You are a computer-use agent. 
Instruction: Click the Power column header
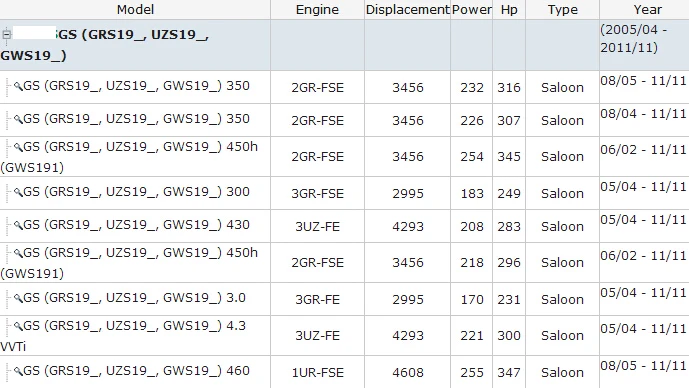click(471, 9)
